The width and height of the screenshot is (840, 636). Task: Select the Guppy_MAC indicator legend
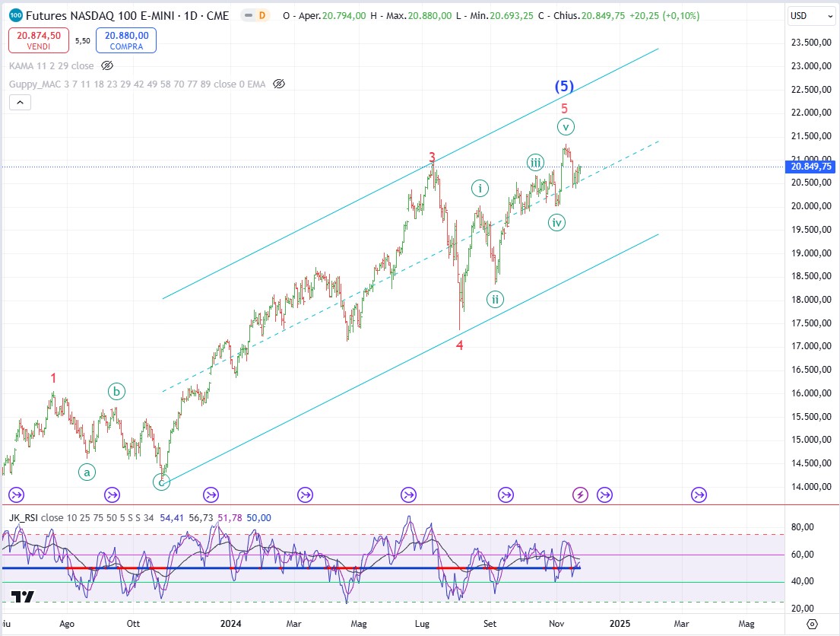(x=137, y=84)
